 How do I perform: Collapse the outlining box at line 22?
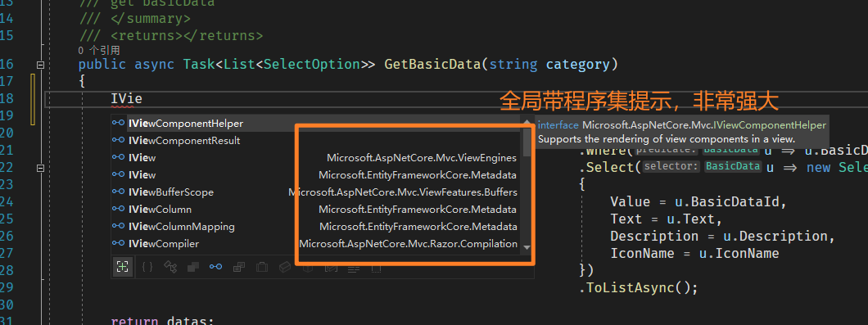(x=40, y=167)
